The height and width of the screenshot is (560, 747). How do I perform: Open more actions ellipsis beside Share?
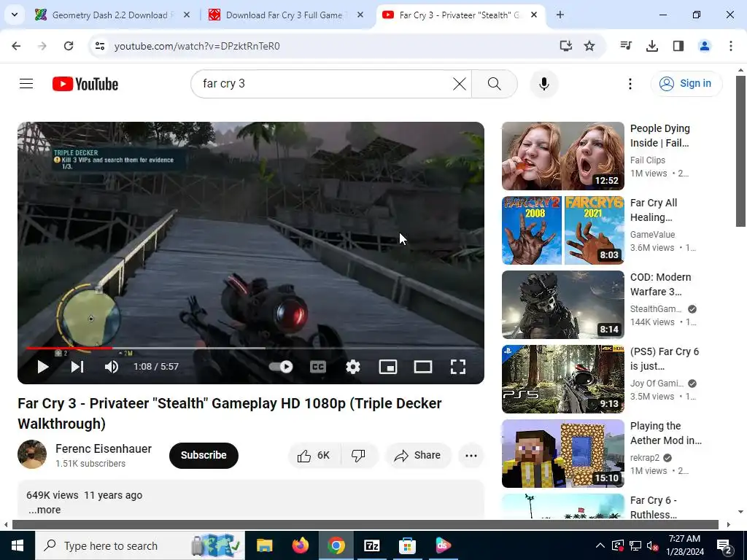[471, 456]
